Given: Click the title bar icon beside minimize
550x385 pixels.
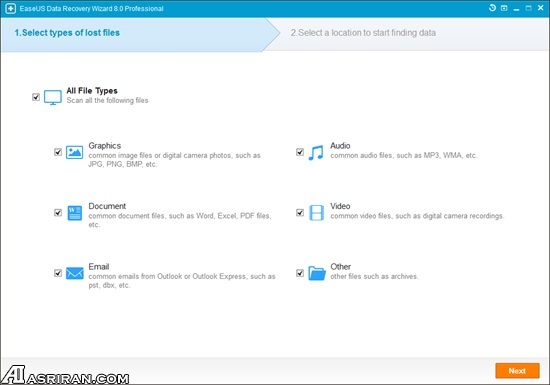Looking at the screenshot, I should click(504, 8).
